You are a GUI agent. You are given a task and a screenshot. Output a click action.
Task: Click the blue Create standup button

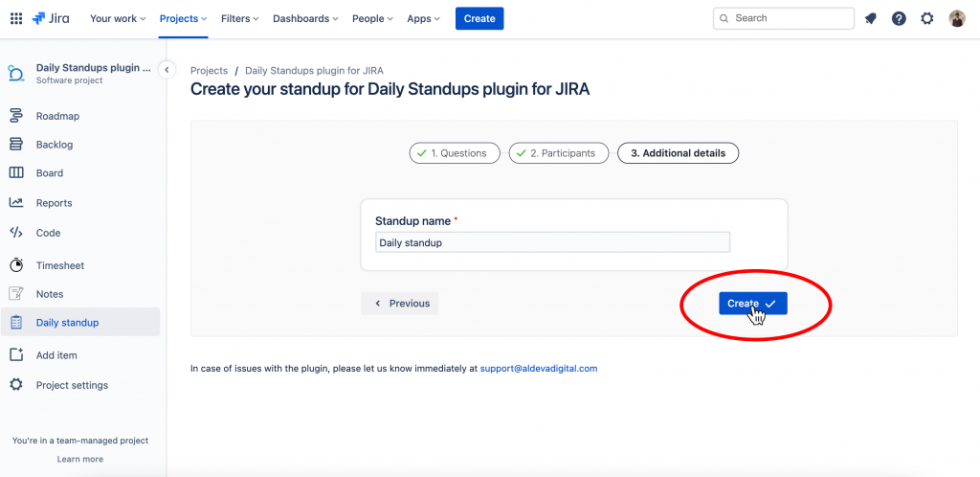pyautogui.click(x=752, y=304)
